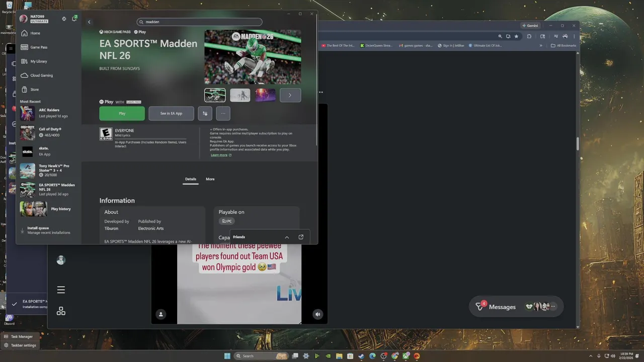Open Call of Duty from Most Recent
The width and height of the screenshot is (644, 362).
click(x=49, y=132)
